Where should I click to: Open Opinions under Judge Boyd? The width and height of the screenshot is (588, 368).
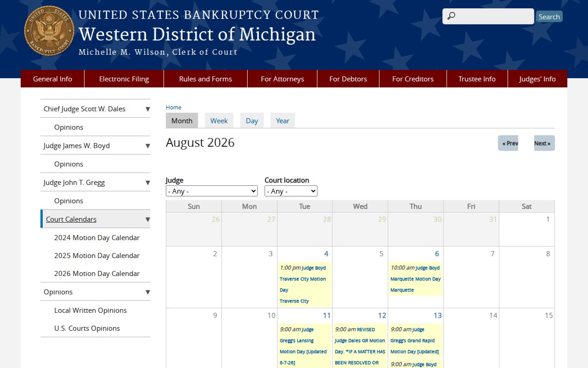(68, 164)
